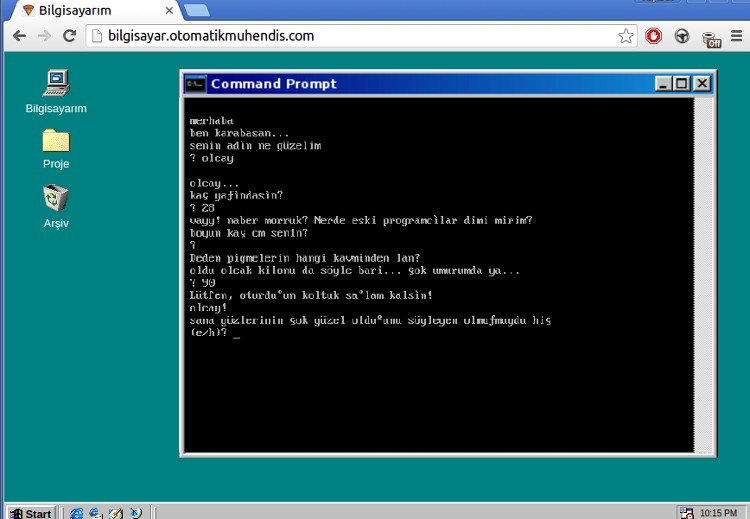Open the Proje folder icon
Screen dimensions: 750x519
coord(56,141)
